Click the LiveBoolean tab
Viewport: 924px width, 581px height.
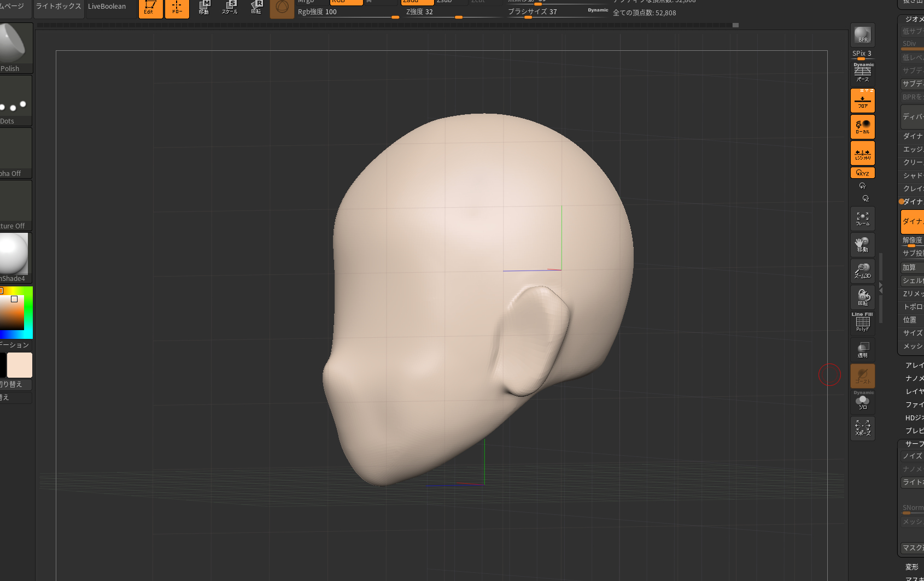(107, 7)
